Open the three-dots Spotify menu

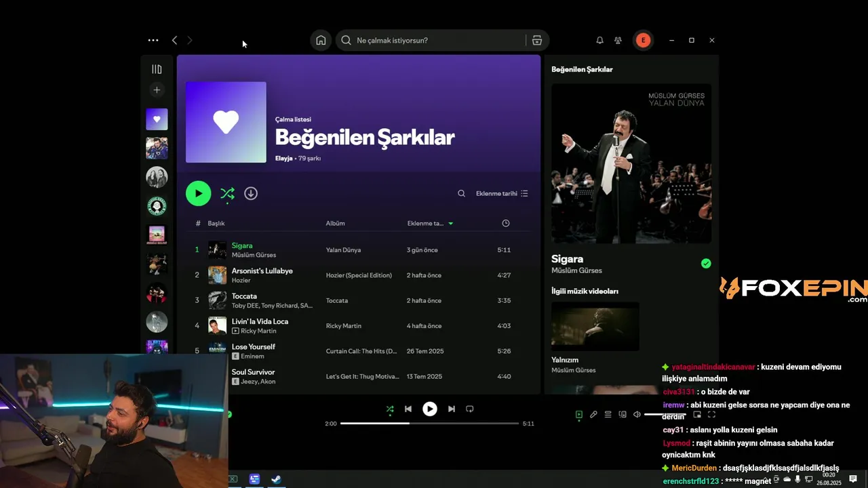(x=153, y=41)
